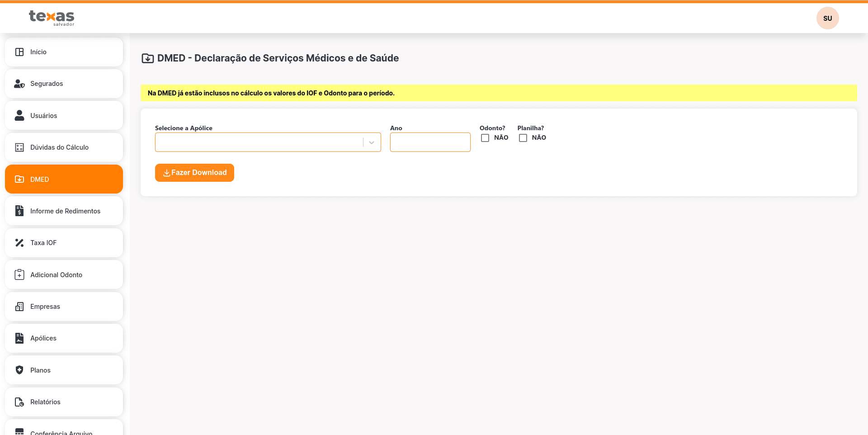The image size is (868, 435).
Task: Focus the Ano input field
Action: [430, 142]
